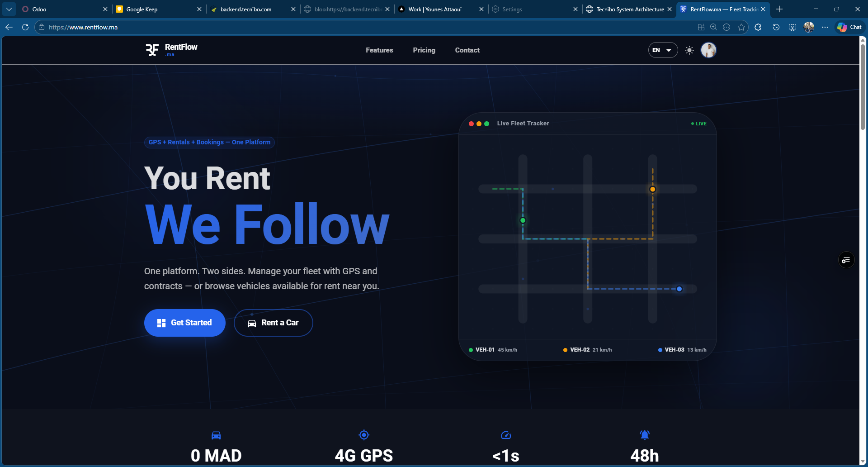
Task: Close the Odoo tab
Action: tap(105, 9)
